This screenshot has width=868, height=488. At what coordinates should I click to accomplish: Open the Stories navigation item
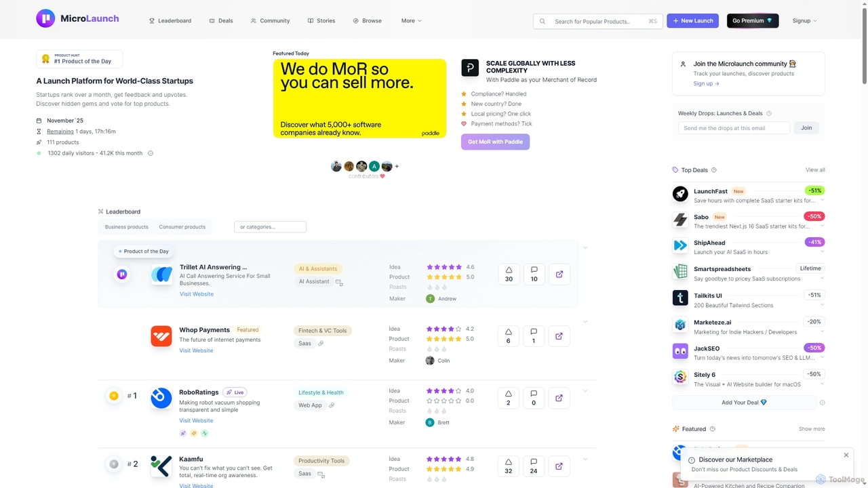coord(321,21)
